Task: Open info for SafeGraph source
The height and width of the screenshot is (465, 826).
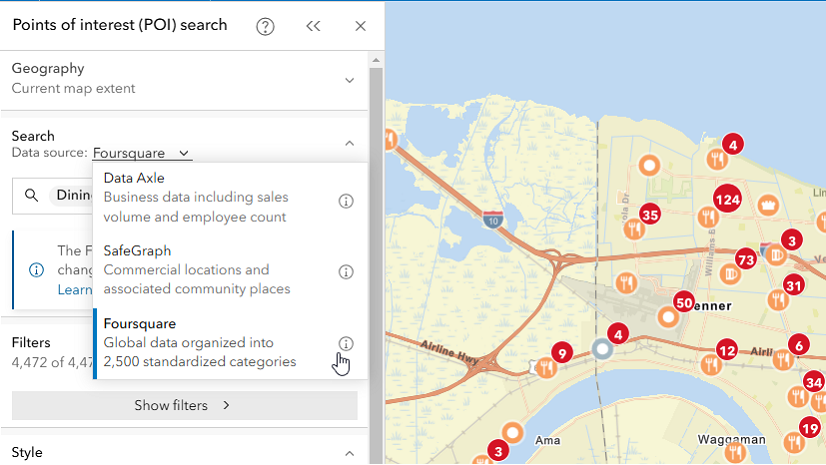Action: coord(346,272)
